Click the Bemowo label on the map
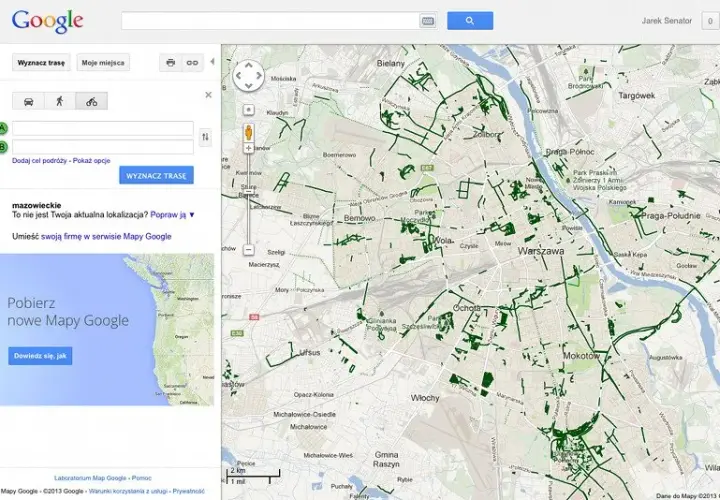This screenshot has height=500, width=720. point(360,218)
